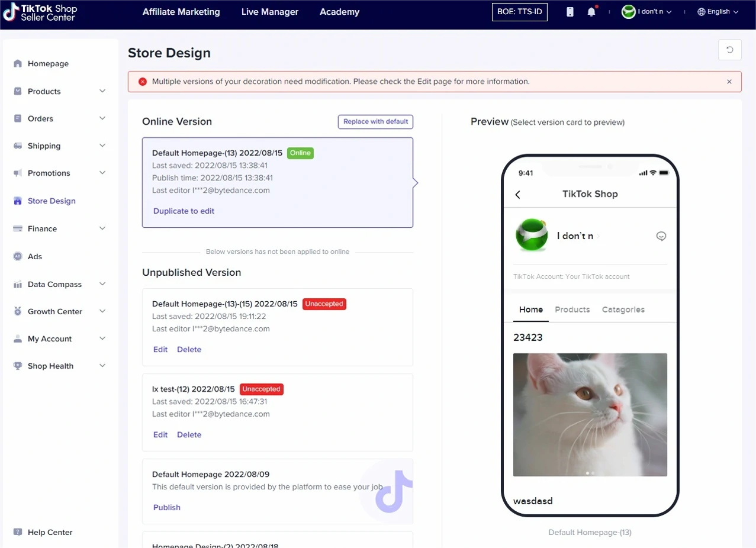Screen dimensions: 756x548
Task: Publish the Default Homepage 2022/08/09 version
Action: (167, 507)
